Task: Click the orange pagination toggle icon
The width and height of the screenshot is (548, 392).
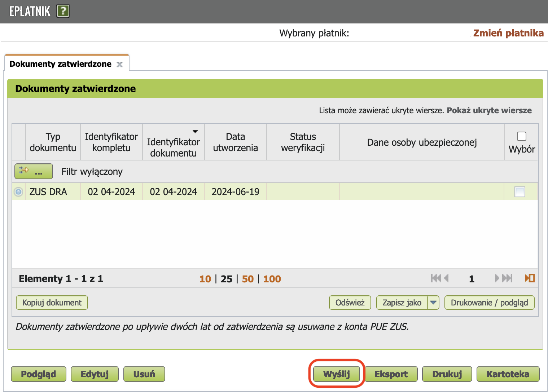Action: [530, 278]
